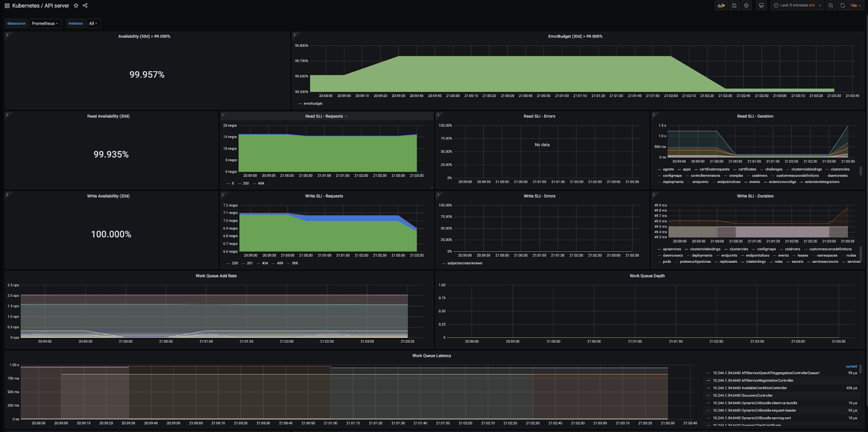Screen dimensions: 868x432
Task: Open Read SLI - Errors panel menu
Action: tap(539, 116)
